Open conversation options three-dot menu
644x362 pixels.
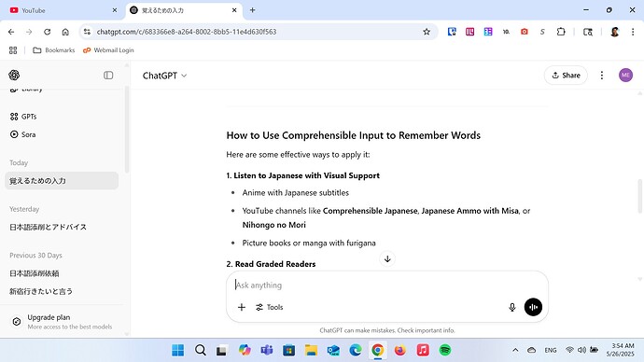tap(602, 76)
